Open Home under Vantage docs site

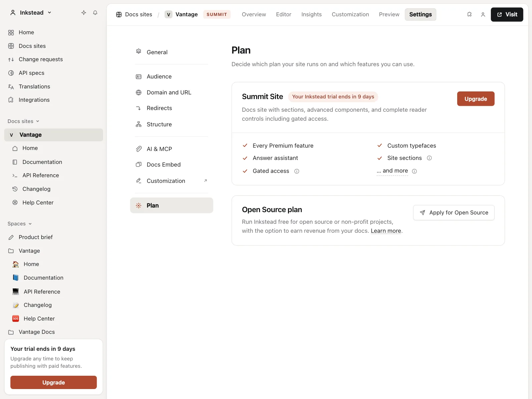[54, 148]
